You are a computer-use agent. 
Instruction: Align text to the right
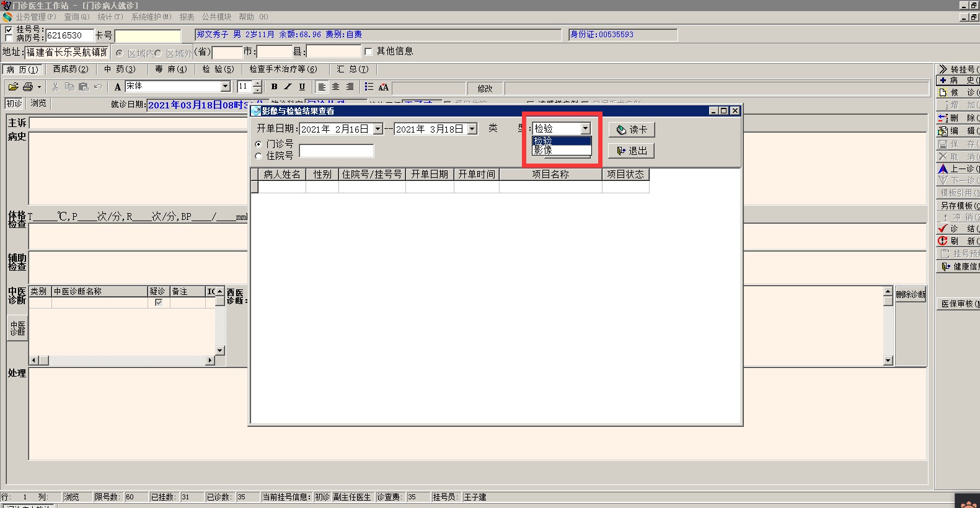(x=350, y=87)
